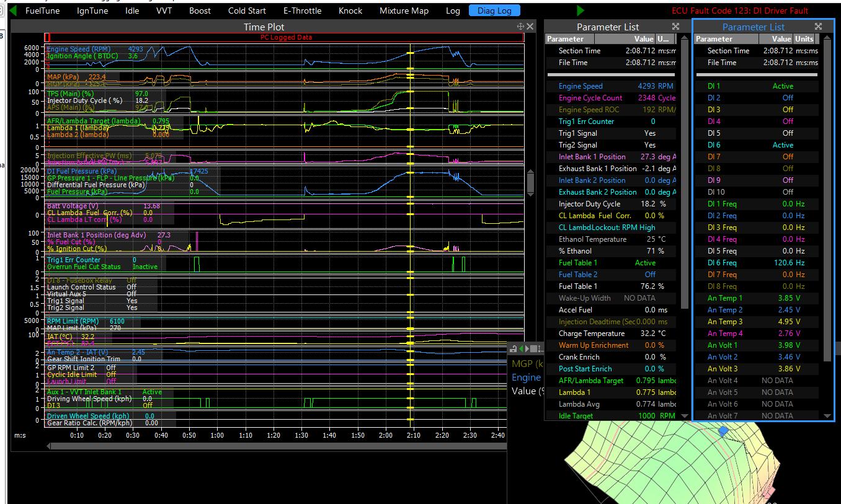
Task: Click the Time Plot crosshair move icon
Action: 520,27
